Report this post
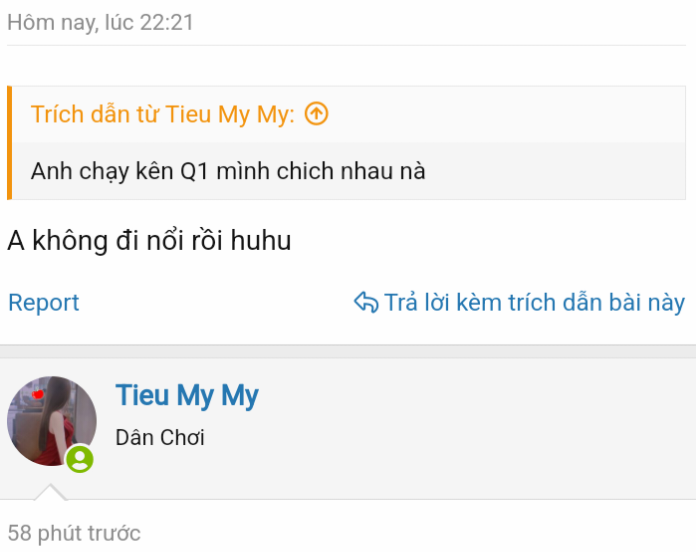The width and height of the screenshot is (696, 552). (44, 303)
